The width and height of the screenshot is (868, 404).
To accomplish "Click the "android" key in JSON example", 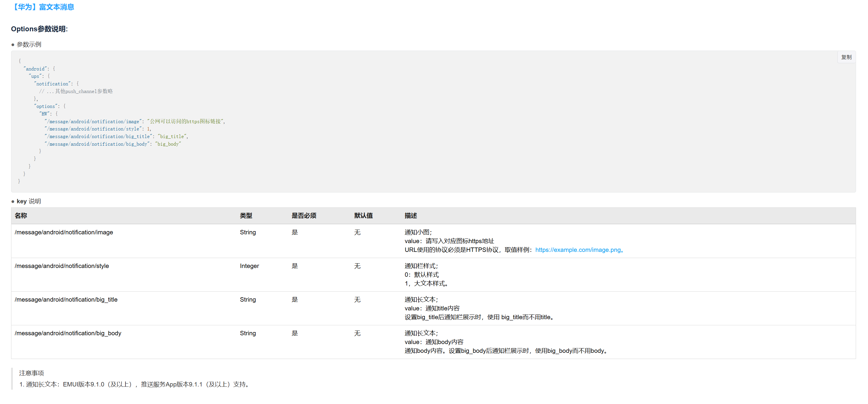I will coord(35,69).
